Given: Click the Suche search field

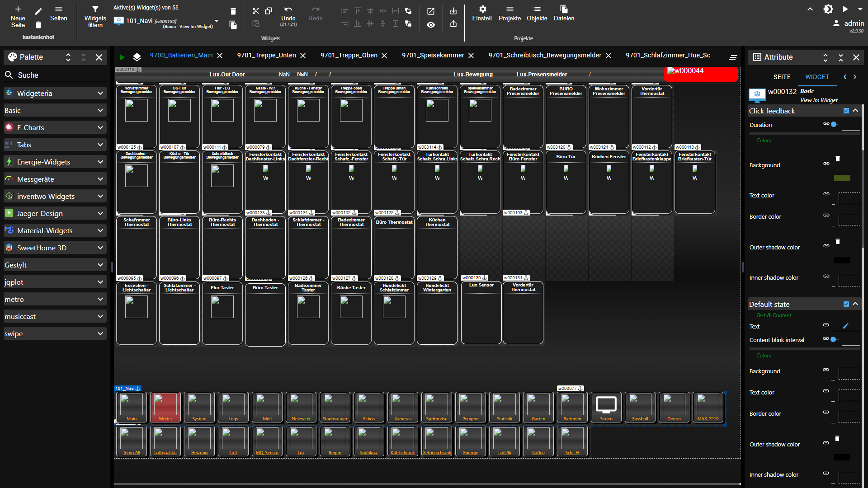Looking at the screenshot, I should 55,75.
